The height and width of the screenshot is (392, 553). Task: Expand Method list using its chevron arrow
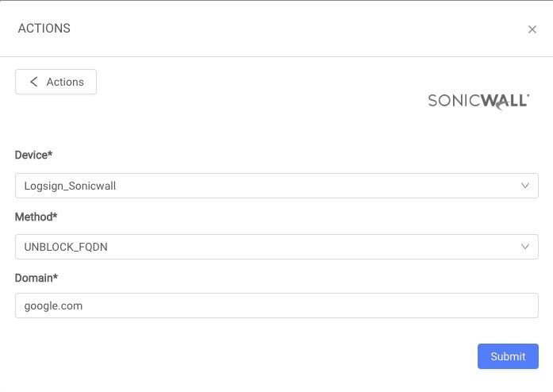pos(525,247)
